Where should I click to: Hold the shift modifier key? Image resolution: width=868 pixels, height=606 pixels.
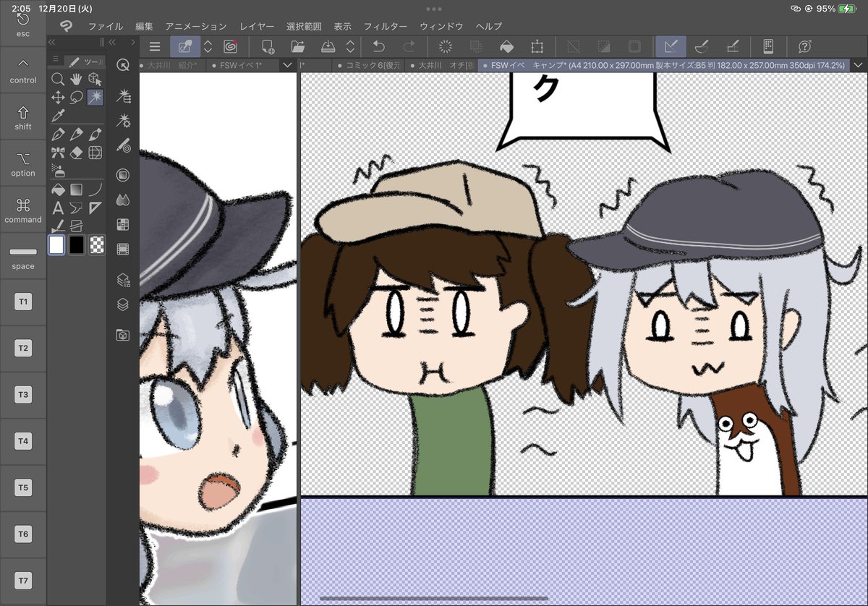(23, 117)
